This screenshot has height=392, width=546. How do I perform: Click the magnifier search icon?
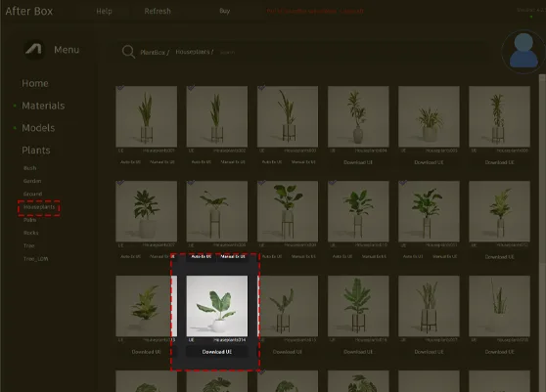[x=128, y=52]
